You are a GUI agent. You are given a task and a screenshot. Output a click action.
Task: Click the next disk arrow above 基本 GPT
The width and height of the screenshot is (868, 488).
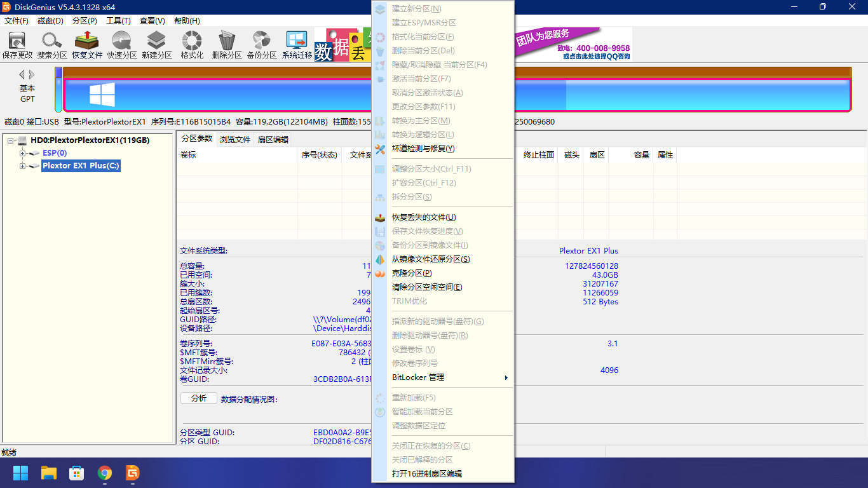click(x=32, y=74)
